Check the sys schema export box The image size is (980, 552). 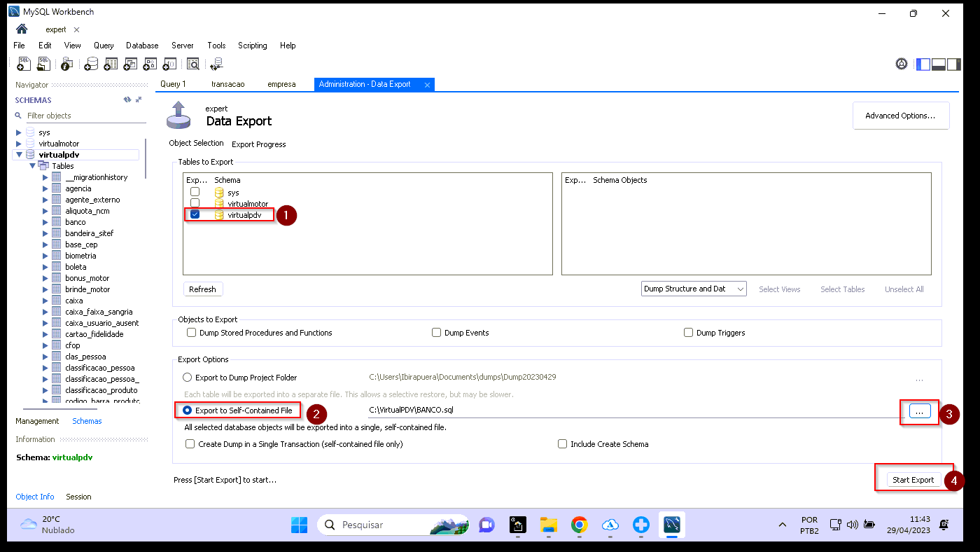coord(195,192)
